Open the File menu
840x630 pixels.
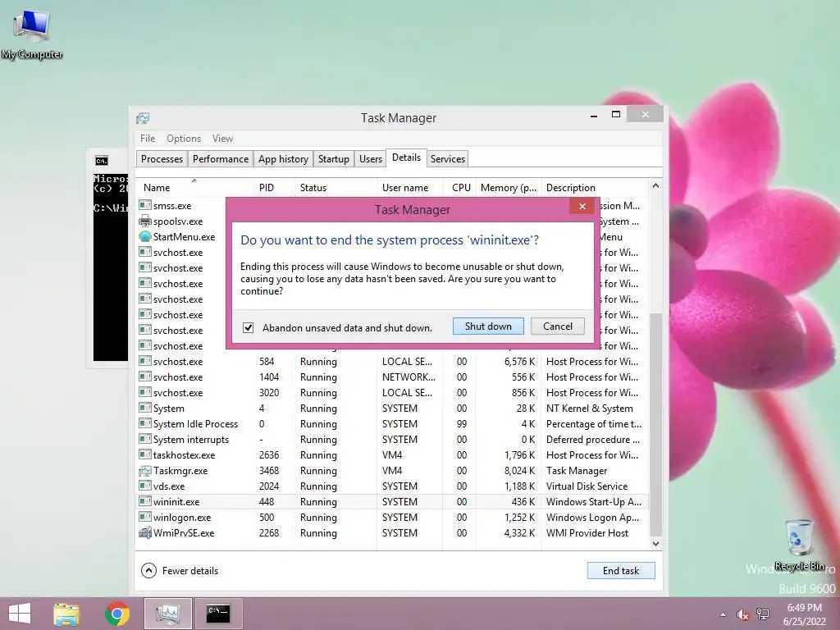point(148,138)
